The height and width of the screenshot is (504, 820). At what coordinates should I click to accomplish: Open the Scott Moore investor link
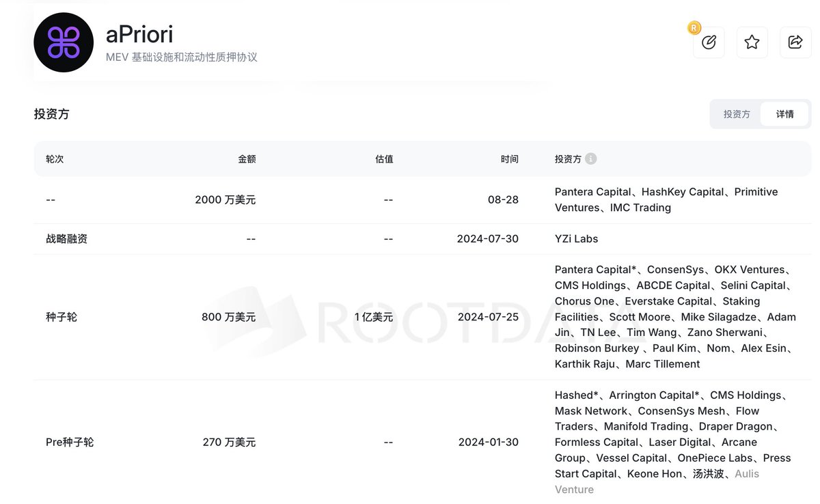click(x=640, y=317)
